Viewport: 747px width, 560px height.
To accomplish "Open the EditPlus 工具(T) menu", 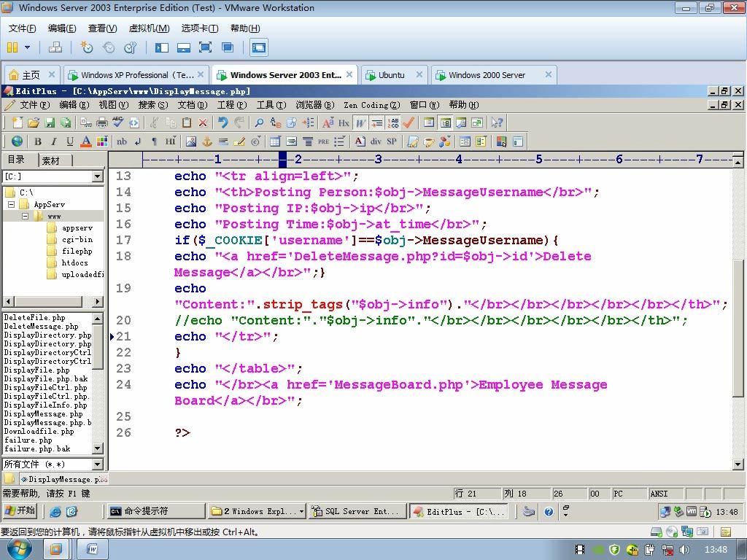I will (x=271, y=105).
